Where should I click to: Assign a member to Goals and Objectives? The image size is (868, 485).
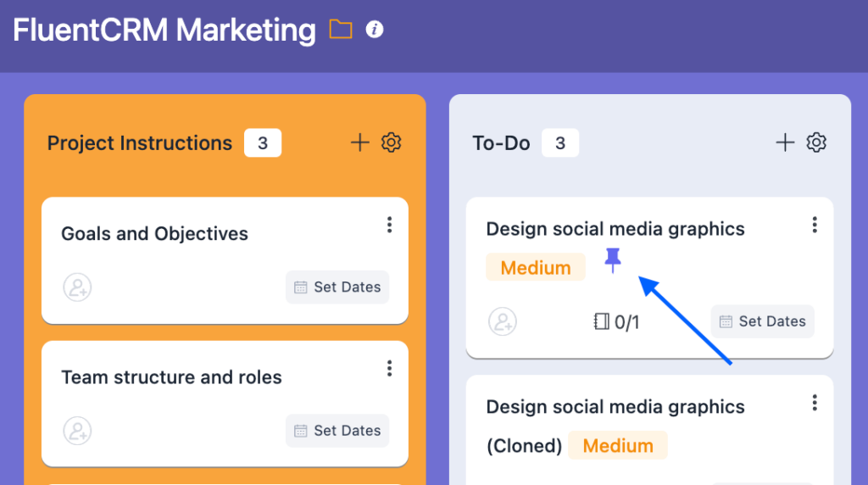click(x=77, y=287)
